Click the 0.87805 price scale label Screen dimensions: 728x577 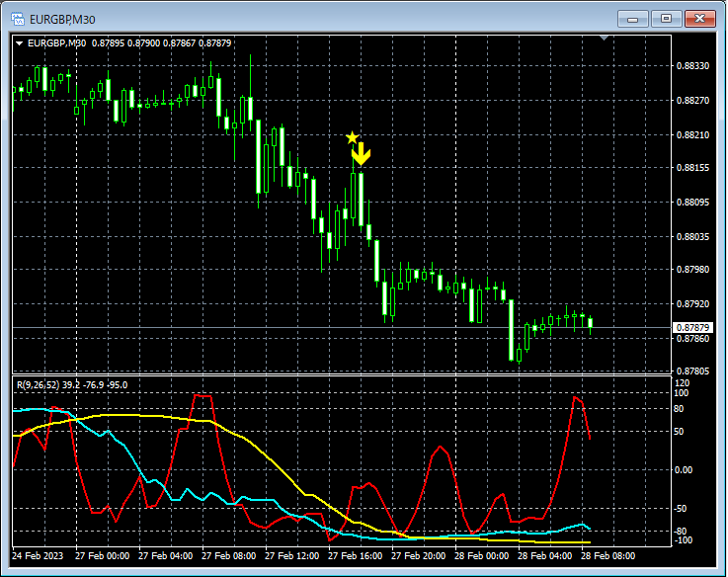[692, 371]
